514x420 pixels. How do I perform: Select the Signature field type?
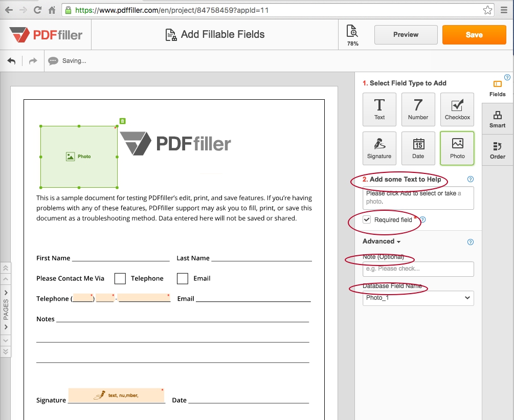(379, 148)
